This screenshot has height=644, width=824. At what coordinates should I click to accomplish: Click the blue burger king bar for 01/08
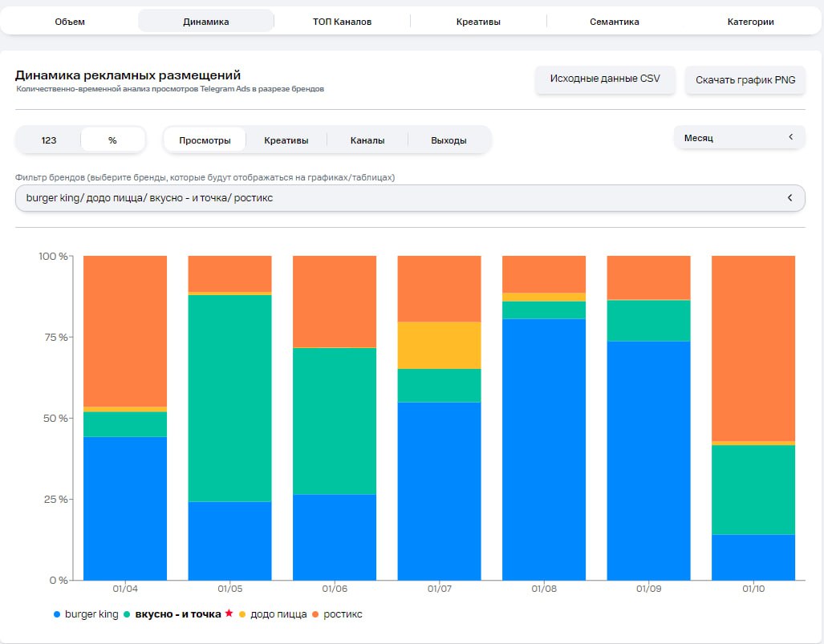tap(544, 449)
